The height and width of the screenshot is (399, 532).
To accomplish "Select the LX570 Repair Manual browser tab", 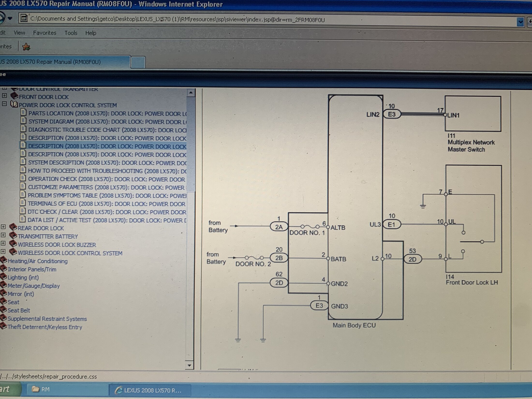I will pos(65,62).
